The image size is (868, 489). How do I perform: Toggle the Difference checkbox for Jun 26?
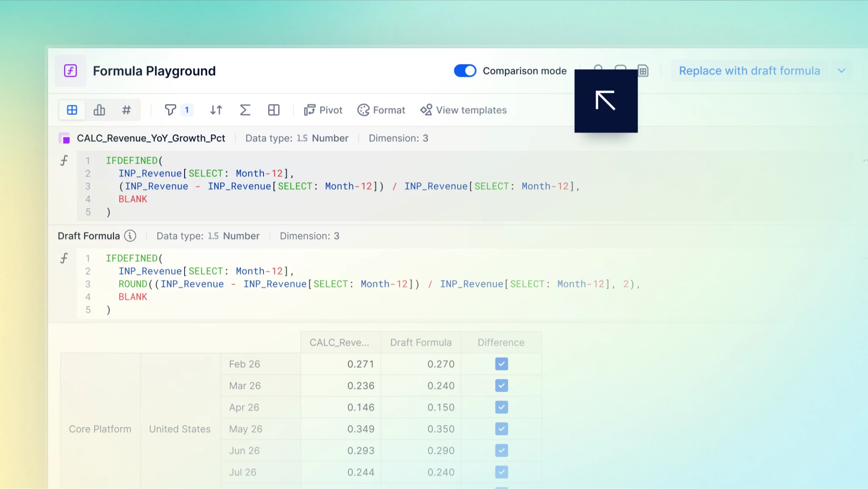[x=501, y=450]
